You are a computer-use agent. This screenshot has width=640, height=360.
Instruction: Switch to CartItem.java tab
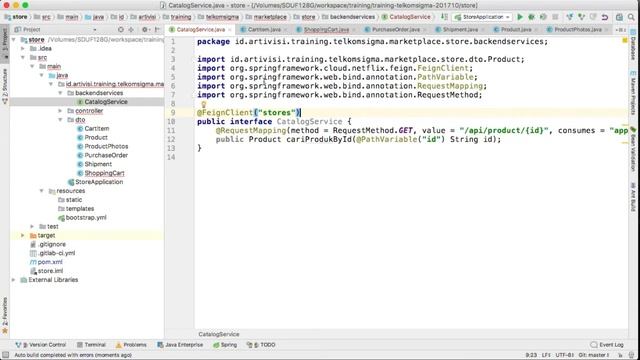click(x=263, y=30)
